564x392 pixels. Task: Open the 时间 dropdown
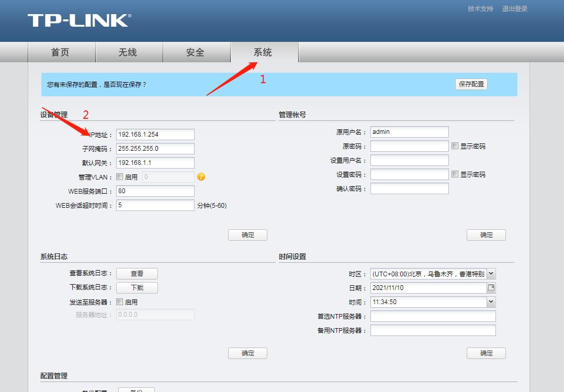point(491,301)
